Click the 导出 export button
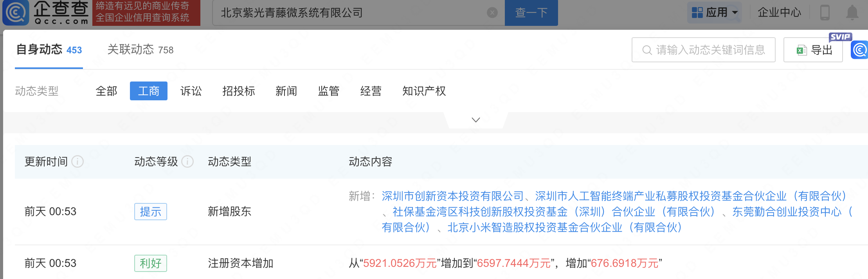This screenshot has height=279, width=868. [813, 50]
